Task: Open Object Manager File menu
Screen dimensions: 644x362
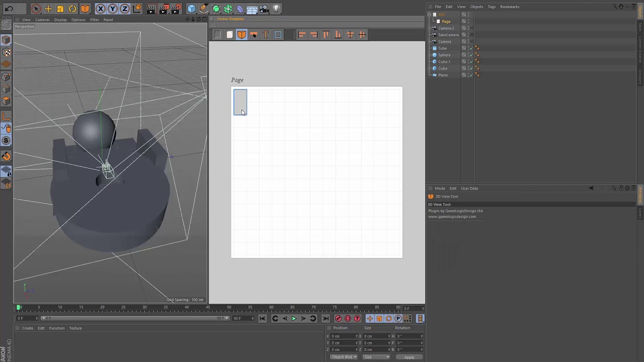Action: coord(438,7)
